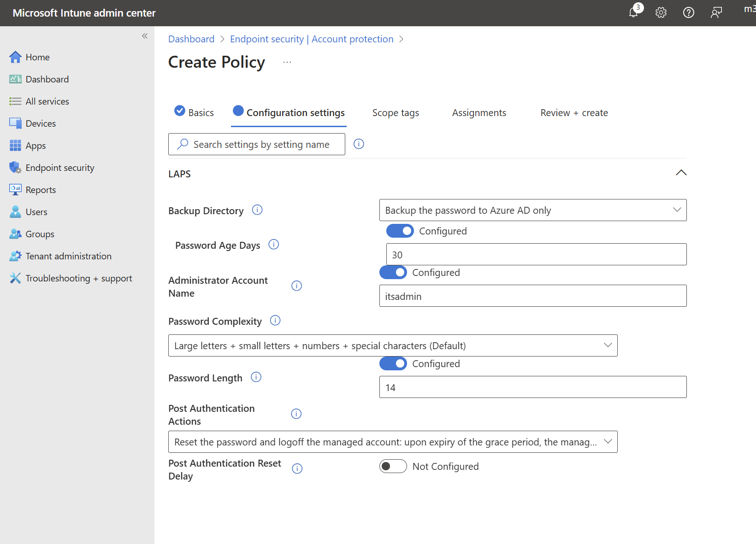Open Troubleshooting + support in sidebar
This screenshot has height=544, width=756.
79,278
